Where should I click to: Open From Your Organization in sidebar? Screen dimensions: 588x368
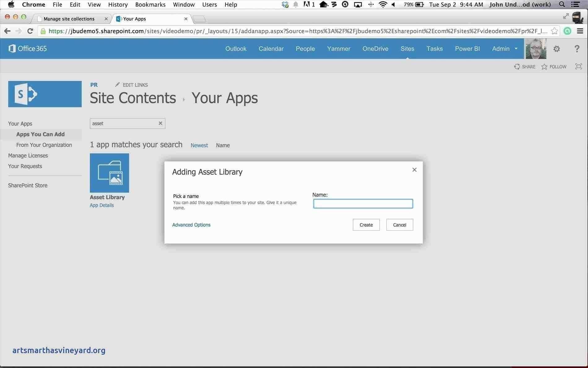[x=44, y=145]
